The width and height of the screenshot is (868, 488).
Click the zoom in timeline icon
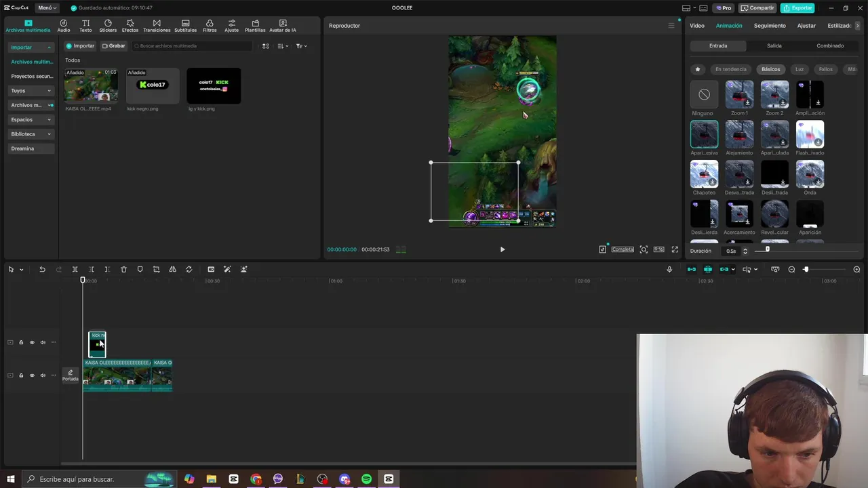click(x=856, y=269)
